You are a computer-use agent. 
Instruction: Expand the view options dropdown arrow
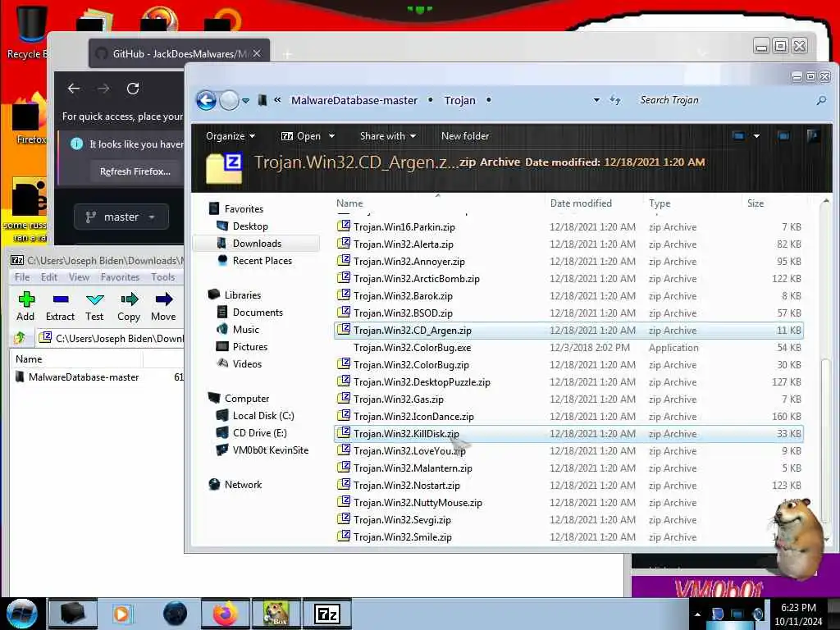(x=756, y=136)
